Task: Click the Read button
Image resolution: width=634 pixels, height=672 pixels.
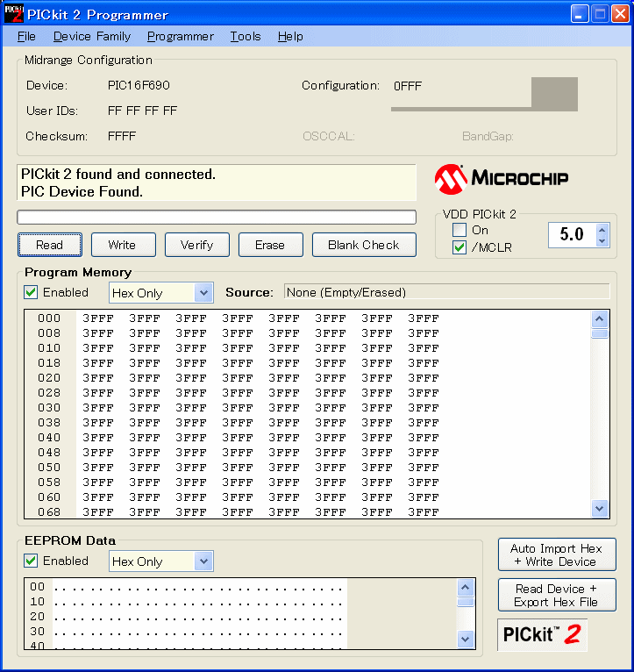Action: pos(50,245)
